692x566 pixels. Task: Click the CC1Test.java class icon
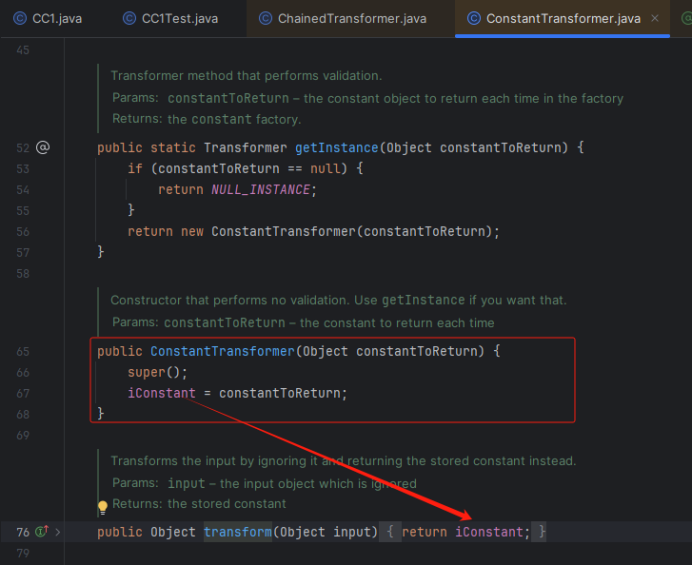(x=129, y=18)
